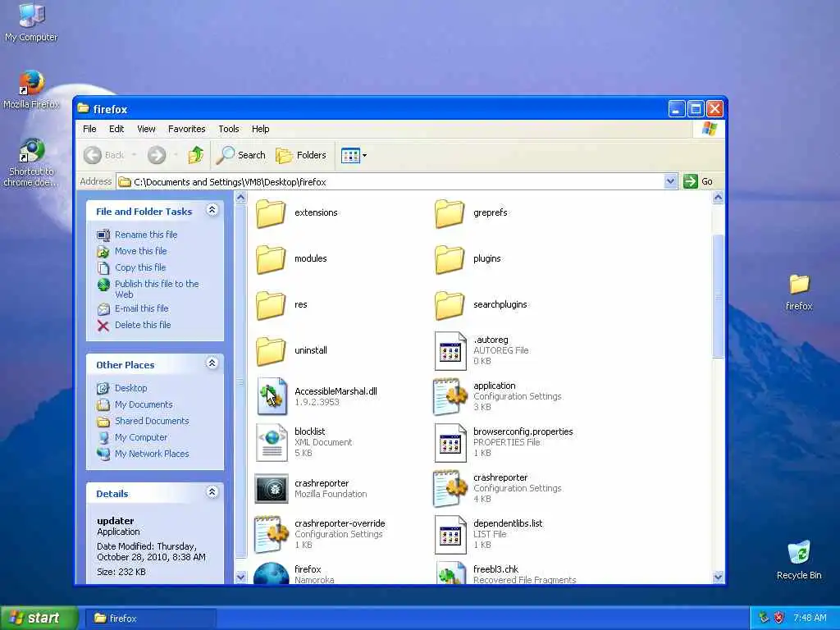This screenshot has height=630, width=840.
Task: Click the security shield tray icon
Action: point(779,619)
